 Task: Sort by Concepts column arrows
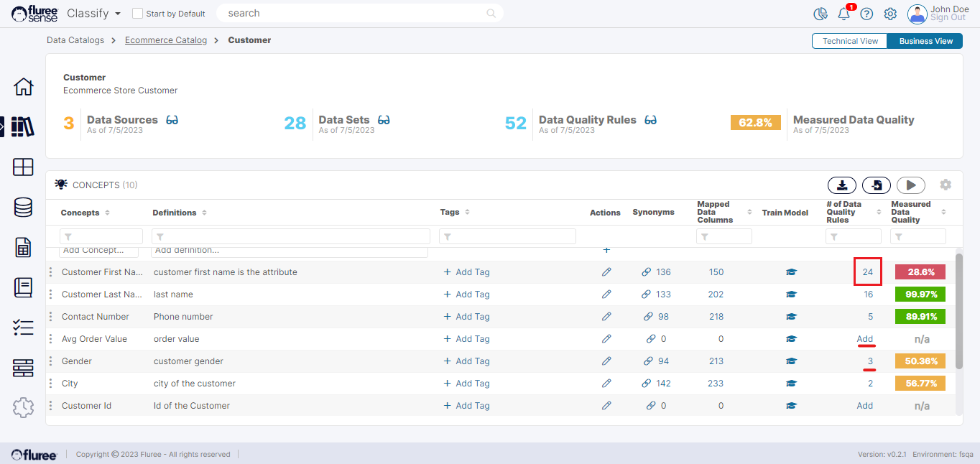(x=108, y=213)
